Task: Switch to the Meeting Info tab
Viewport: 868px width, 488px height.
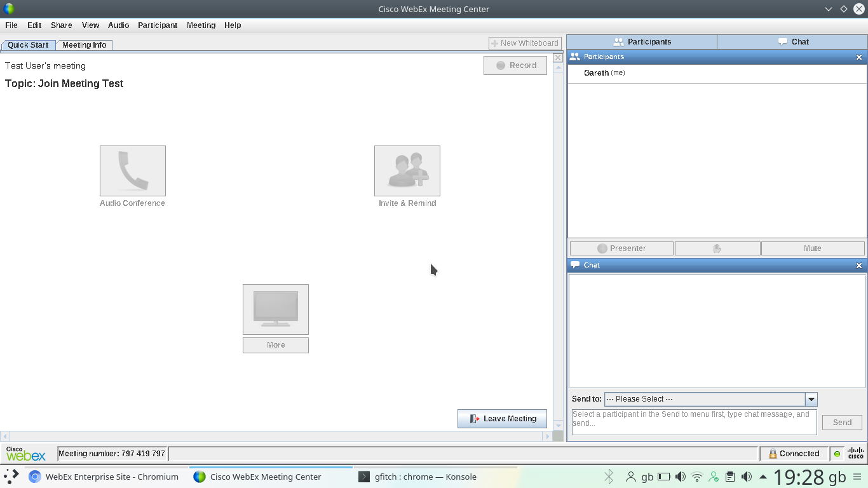Action: pos(85,45)
